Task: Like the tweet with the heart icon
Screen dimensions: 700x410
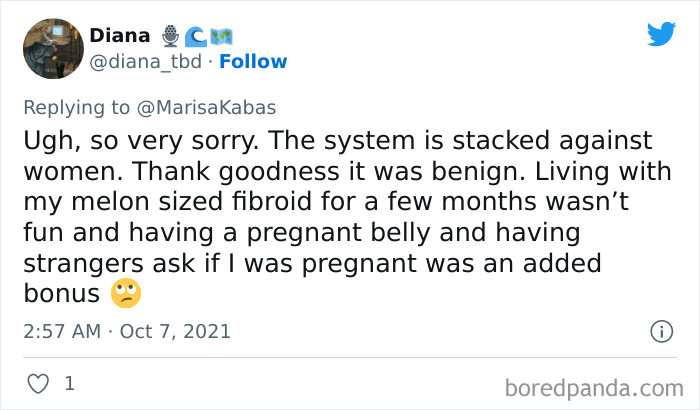Action: [x=40, y=383]
